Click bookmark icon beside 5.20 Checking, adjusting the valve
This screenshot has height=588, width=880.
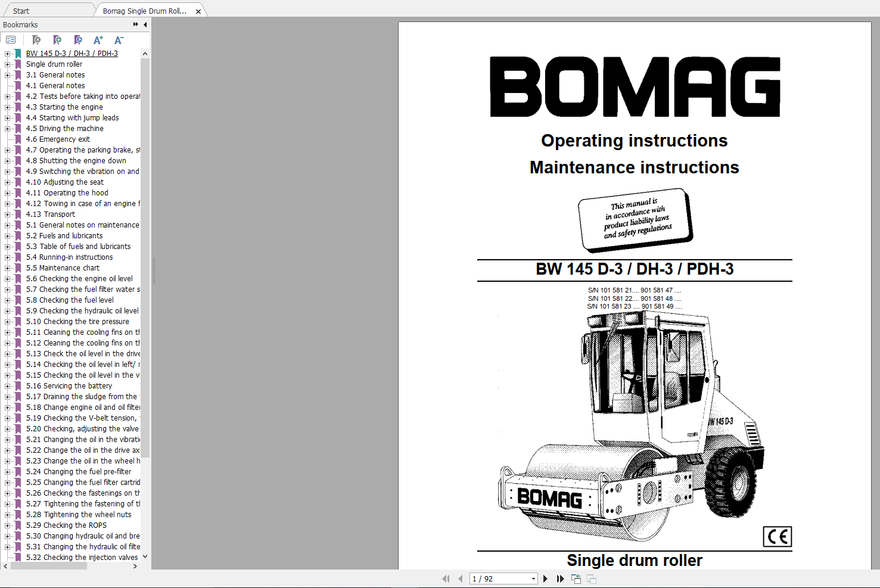coord(18,429)
